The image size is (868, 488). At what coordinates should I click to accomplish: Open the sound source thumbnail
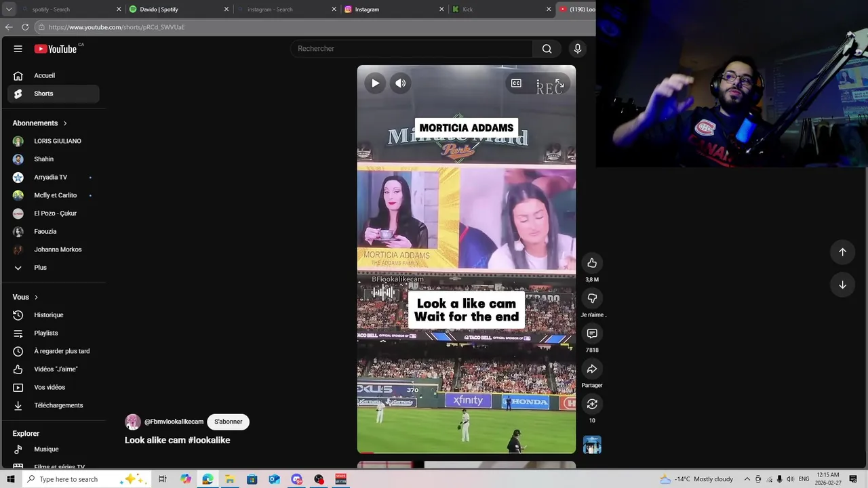coord(592,445)
